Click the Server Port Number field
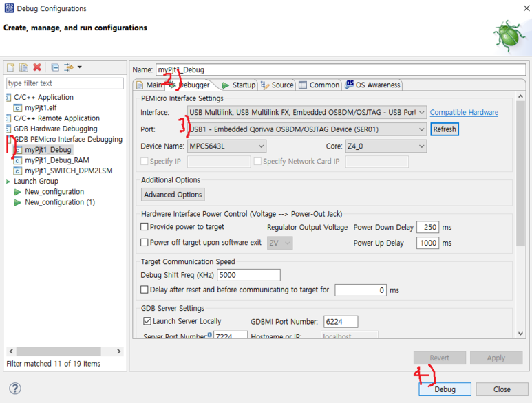 point(231,335)
